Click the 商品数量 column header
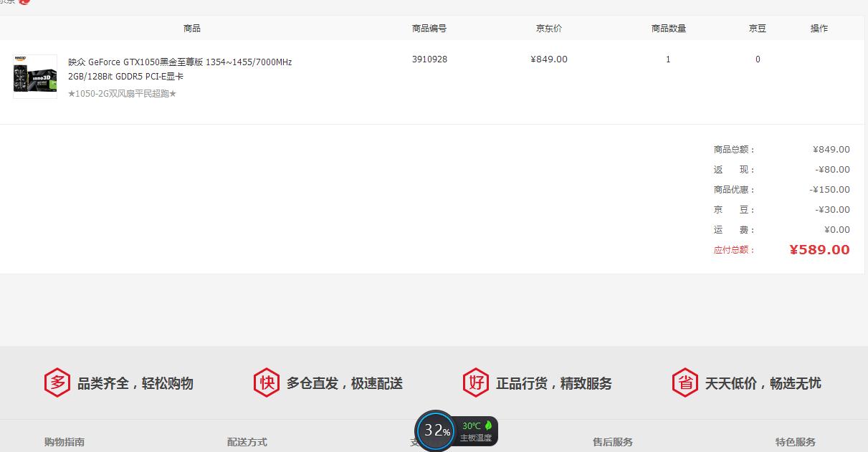868x452 pixels. tap(669, 29)
